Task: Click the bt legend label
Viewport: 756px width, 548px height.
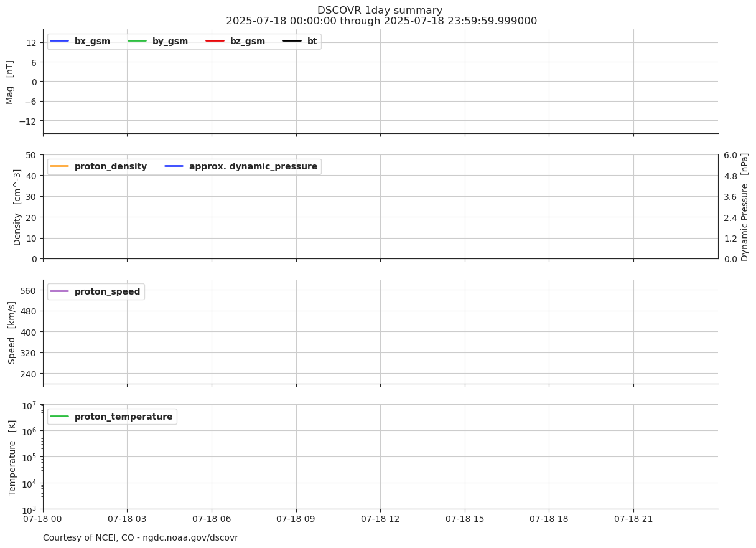Action: pyautogui.click(x=312, y=42)
